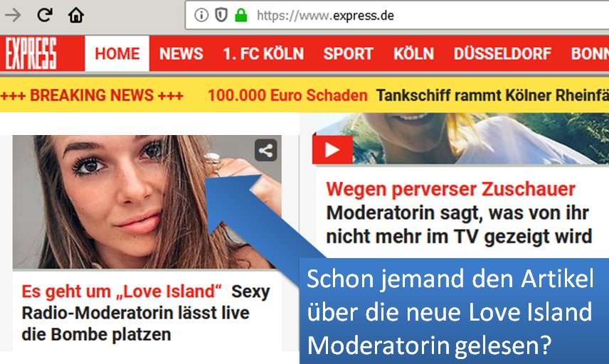Go to the browser home page icon

pos(75,15)
